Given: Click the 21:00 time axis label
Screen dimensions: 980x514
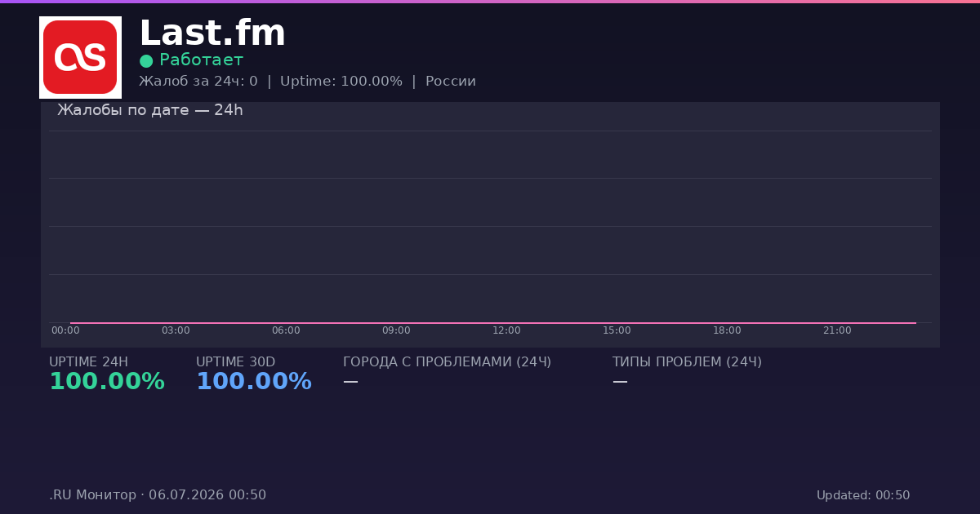Looking at the screenshot, I should [837, 330].
